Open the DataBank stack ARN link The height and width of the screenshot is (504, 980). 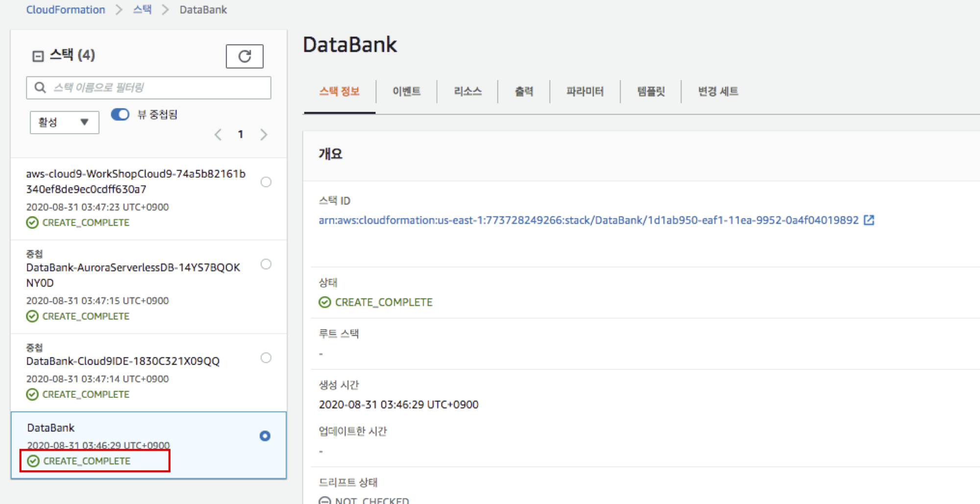[x=588, y=220]
